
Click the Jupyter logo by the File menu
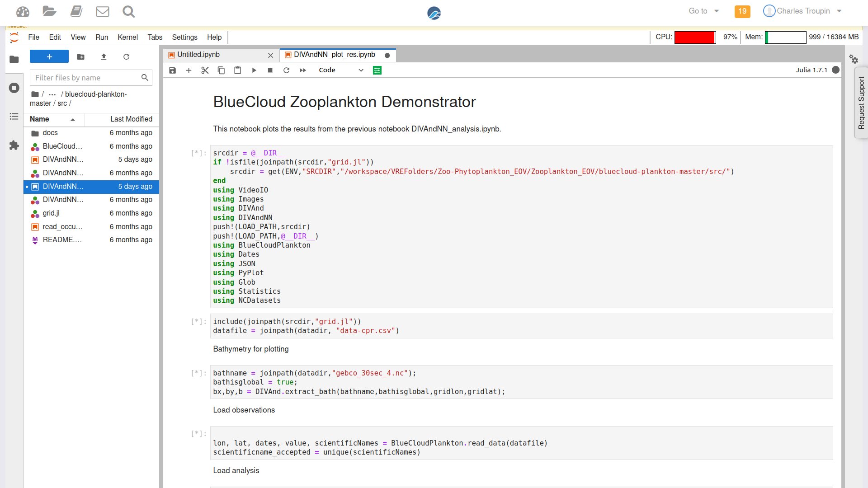tap(14, 37)
